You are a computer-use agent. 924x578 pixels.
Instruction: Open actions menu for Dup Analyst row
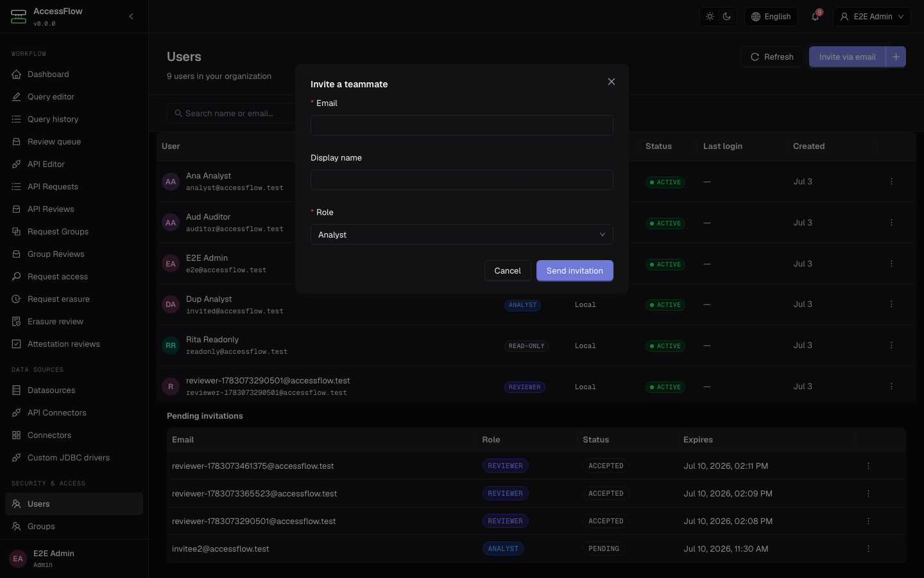pos(891,304)
